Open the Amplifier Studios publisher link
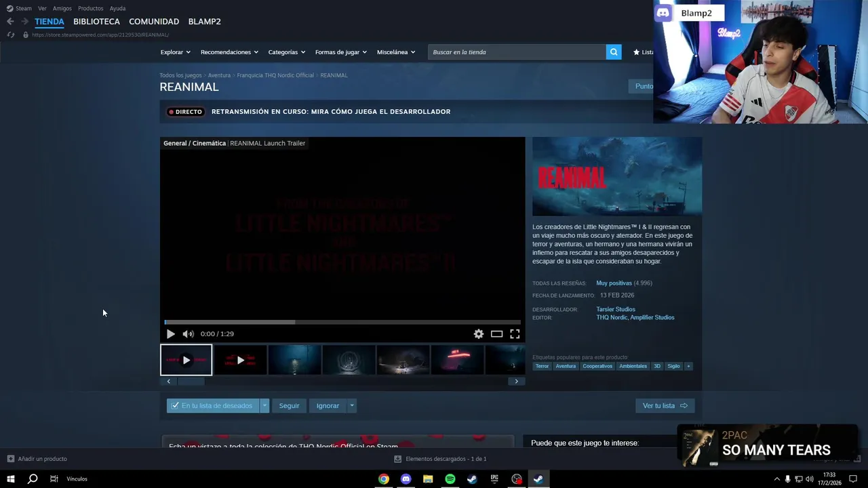 click(652, 318)
